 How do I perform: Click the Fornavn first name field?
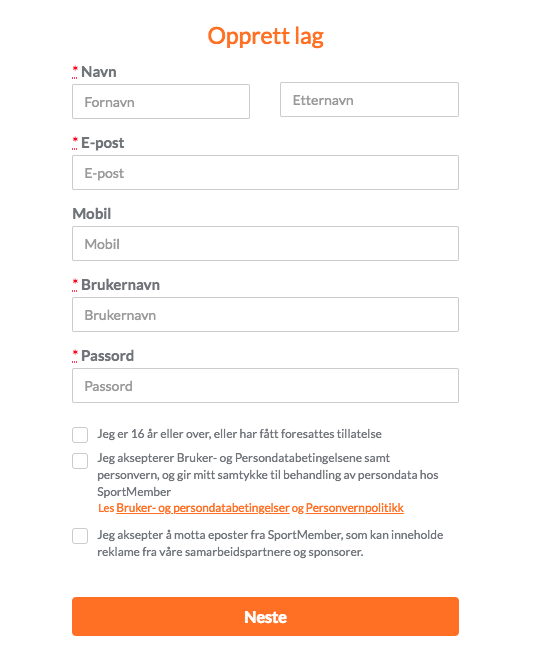pos(161,101)
